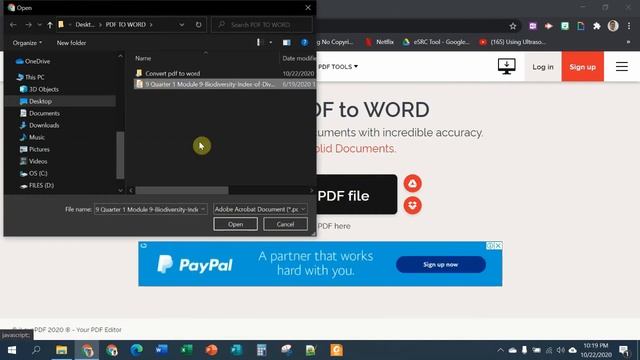Select OS (C:) drive
640x360 pixels.
coord(33,173)
